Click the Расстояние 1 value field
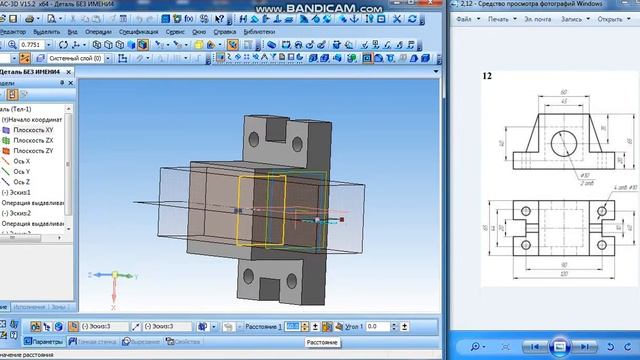 pos(292,327)
